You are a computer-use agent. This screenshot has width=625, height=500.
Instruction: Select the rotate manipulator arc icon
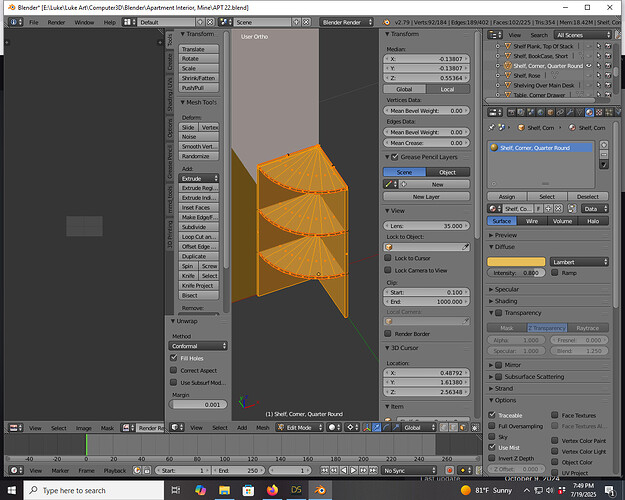click(x=386, y=427)
